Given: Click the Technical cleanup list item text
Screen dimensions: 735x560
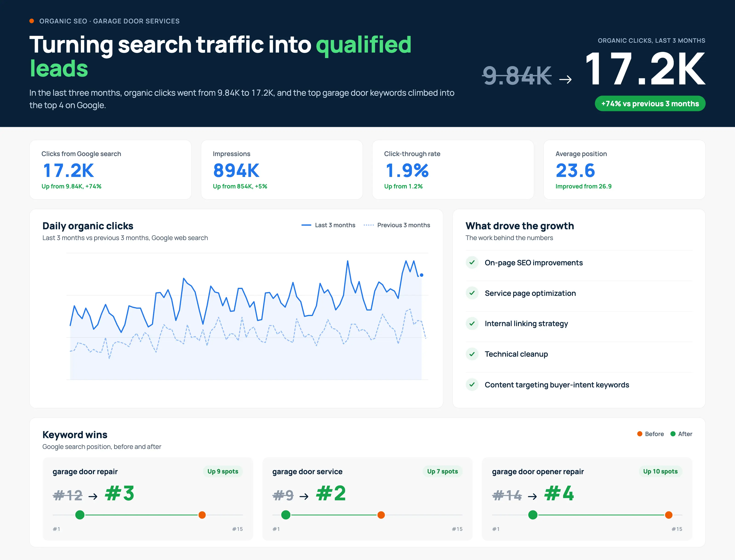Looking at the screenshot, I should point(516,354).
